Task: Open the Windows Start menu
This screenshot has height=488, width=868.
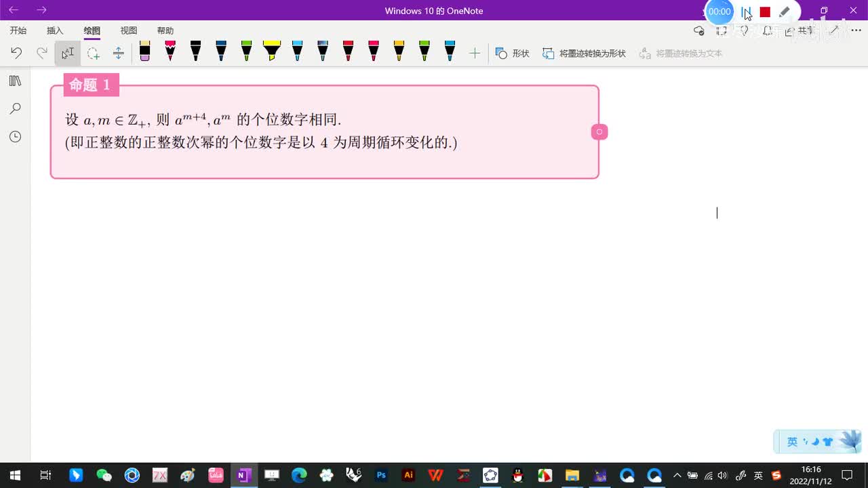Action: 15,475
